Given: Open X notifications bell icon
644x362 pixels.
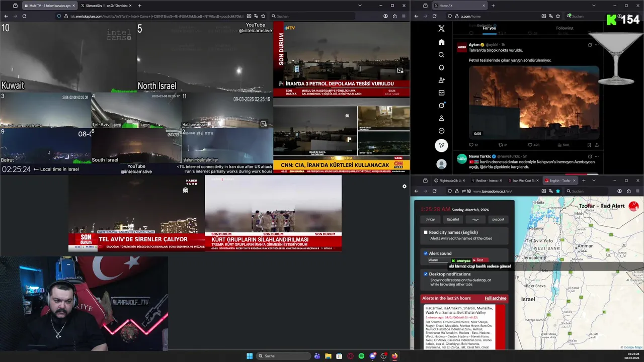Looking at the screenshot, I should (441, 67).
